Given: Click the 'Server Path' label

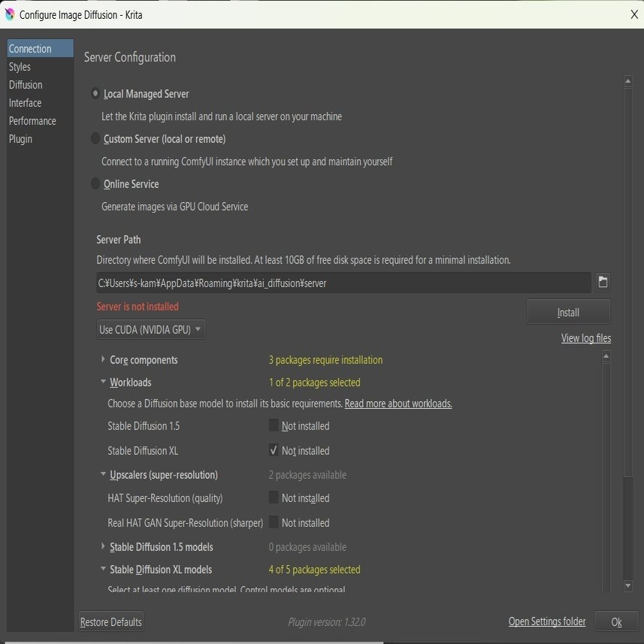Looking at the screenshot, I should tap(118, 240).
